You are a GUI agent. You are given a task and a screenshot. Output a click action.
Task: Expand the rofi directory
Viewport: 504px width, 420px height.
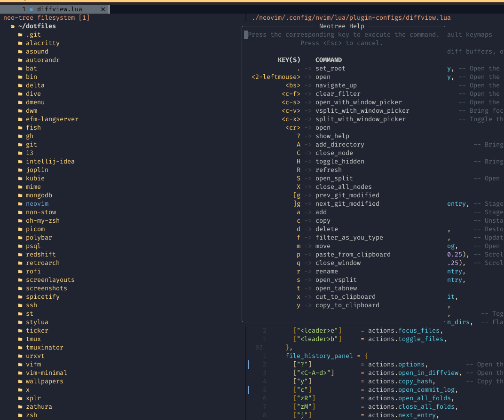(33, 272)
